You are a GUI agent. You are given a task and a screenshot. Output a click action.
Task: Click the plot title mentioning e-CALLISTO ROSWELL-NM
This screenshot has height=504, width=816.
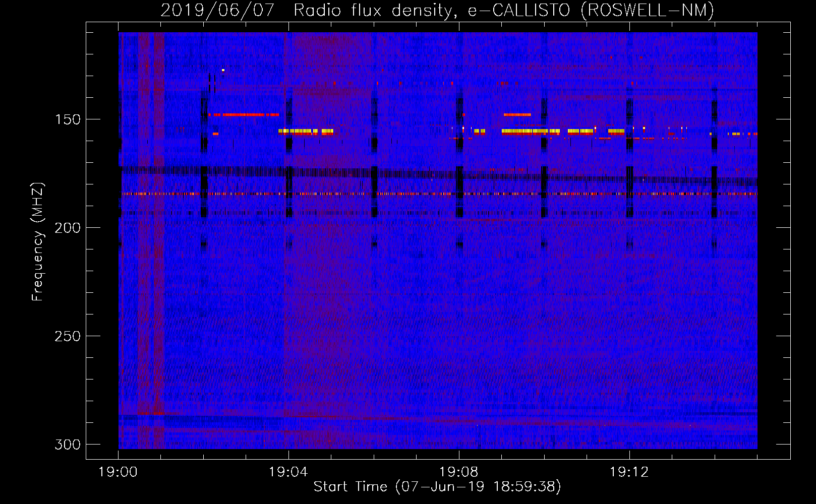(x=437, y=10)
